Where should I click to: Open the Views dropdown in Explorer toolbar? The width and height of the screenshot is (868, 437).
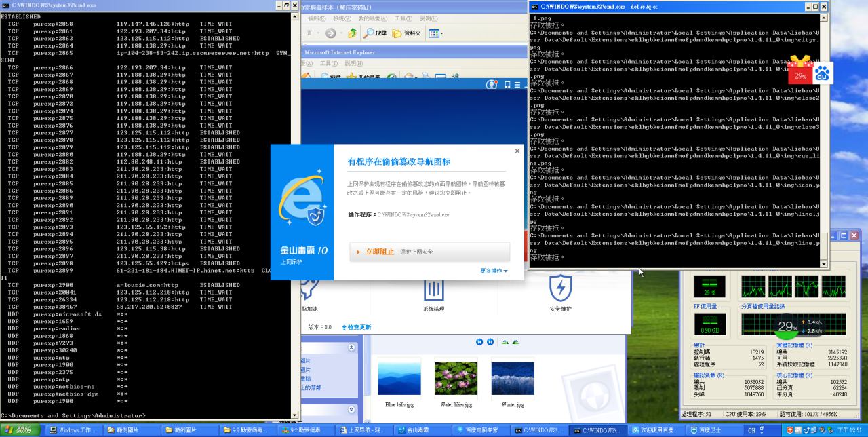click(436, 33)
